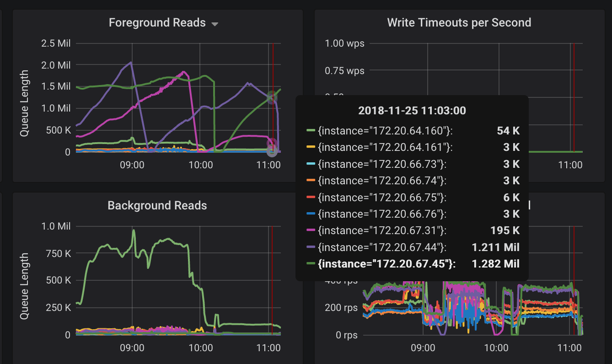Open the Foreground Reads panel dropdown menu
Screen dimensions: 612x364
pos(214,23)
